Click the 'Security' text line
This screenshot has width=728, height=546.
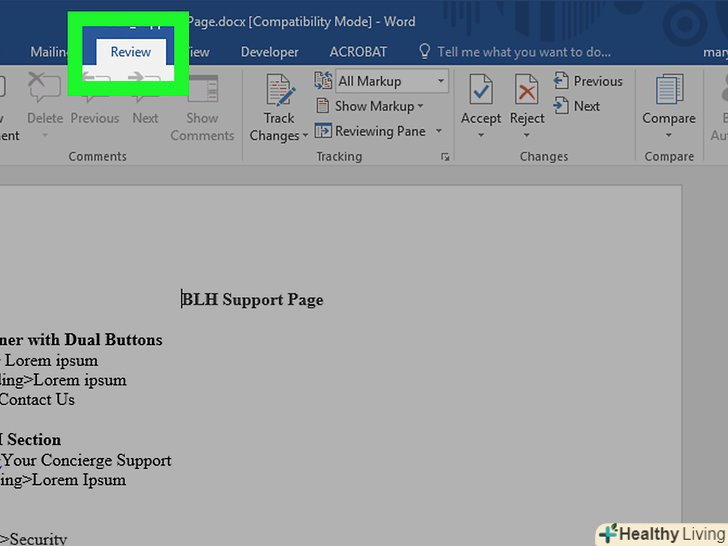(x=38, y=539)
